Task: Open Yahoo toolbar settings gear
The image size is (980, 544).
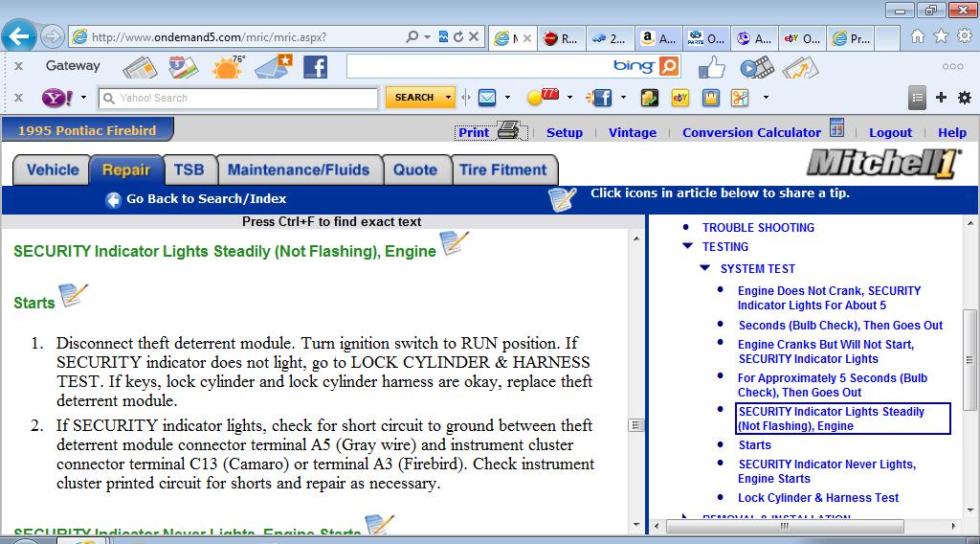Action: (965, 98)
